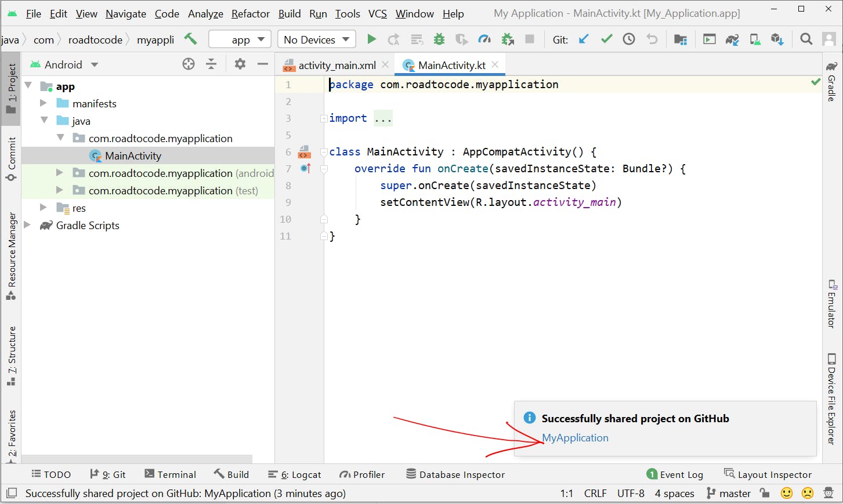Open the Profile app gauge icon

click(x=484, y=39)
